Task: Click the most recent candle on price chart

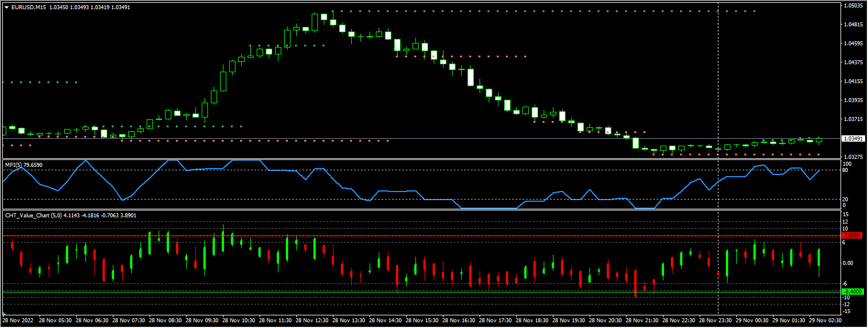Action: click(819, 140)
